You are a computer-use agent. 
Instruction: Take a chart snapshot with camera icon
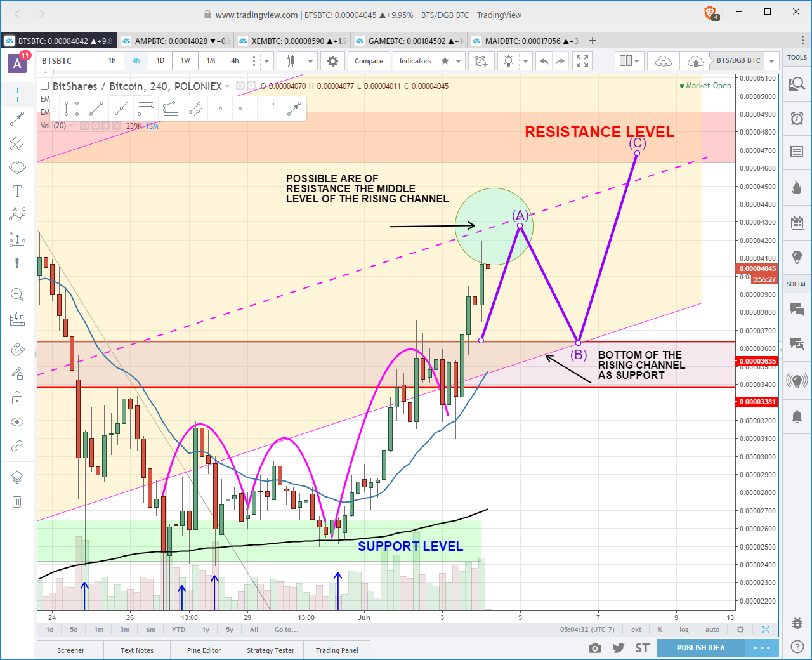(594, 648)
